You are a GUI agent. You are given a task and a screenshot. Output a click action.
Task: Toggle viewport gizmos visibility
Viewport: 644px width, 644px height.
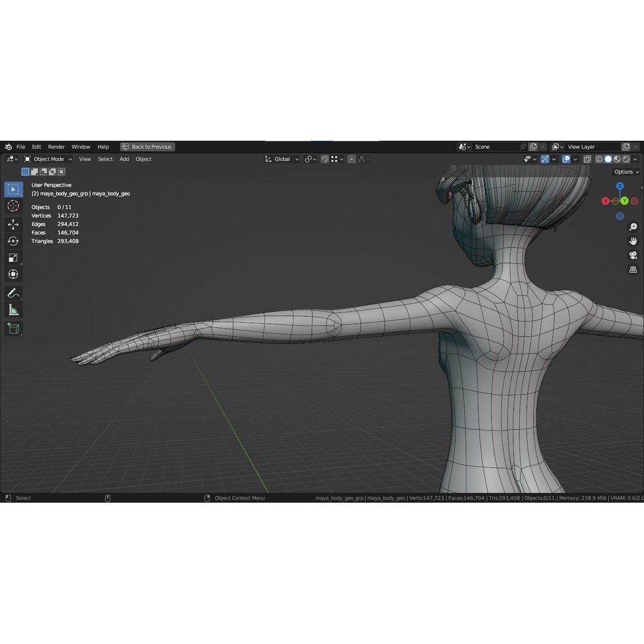click(x=545, y=159)
